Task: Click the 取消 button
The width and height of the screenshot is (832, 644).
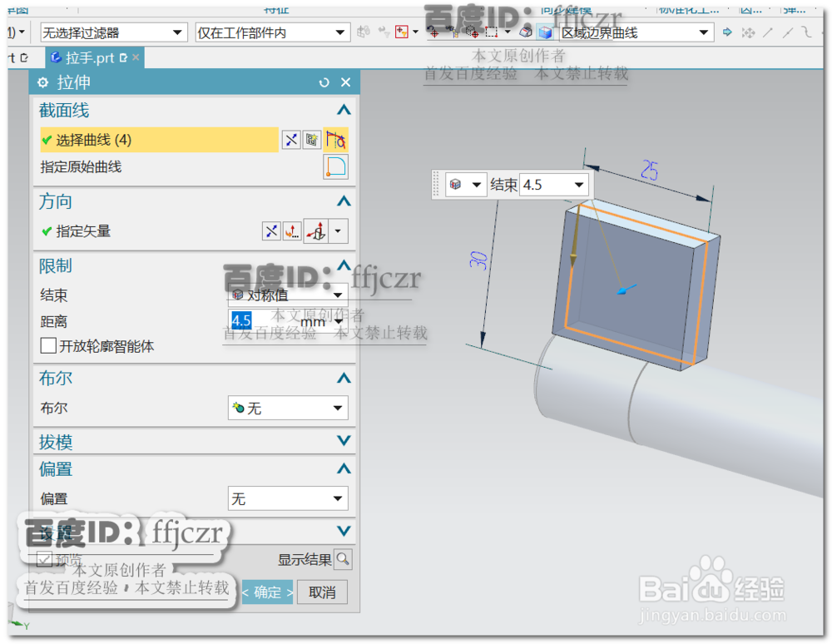Action: tap(322, 592)
